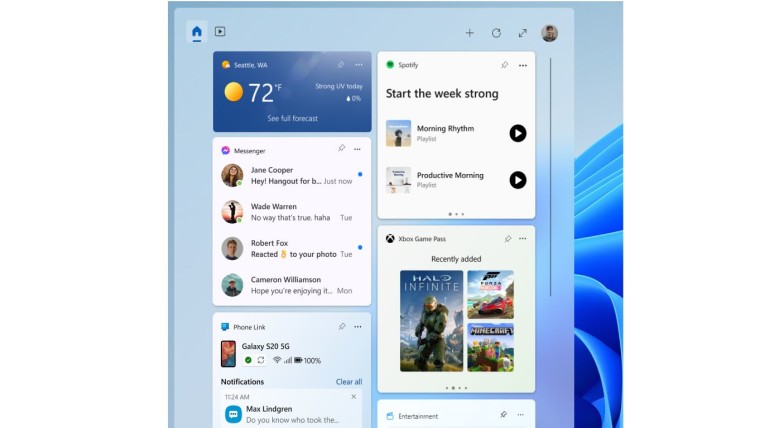Add a widget with plus icon
Image resolution: width=760 pixels, height=428 pixels.
click(469, 33)
